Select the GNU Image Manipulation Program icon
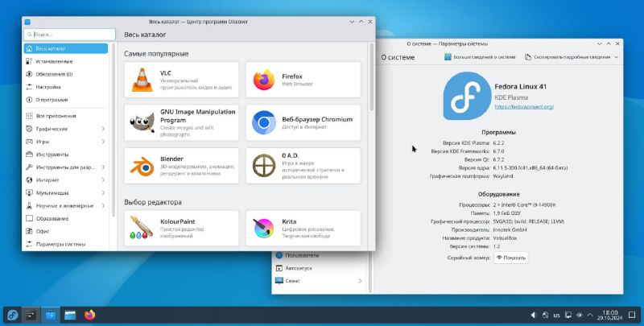Image resolution: width=644 pixels, height=326 pixels. [142, 122]
